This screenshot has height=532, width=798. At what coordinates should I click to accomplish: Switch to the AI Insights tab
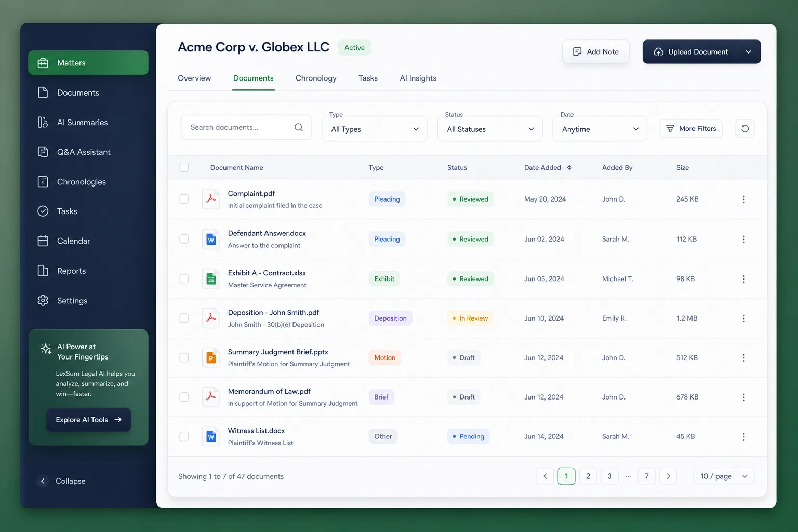pos(418,78)
